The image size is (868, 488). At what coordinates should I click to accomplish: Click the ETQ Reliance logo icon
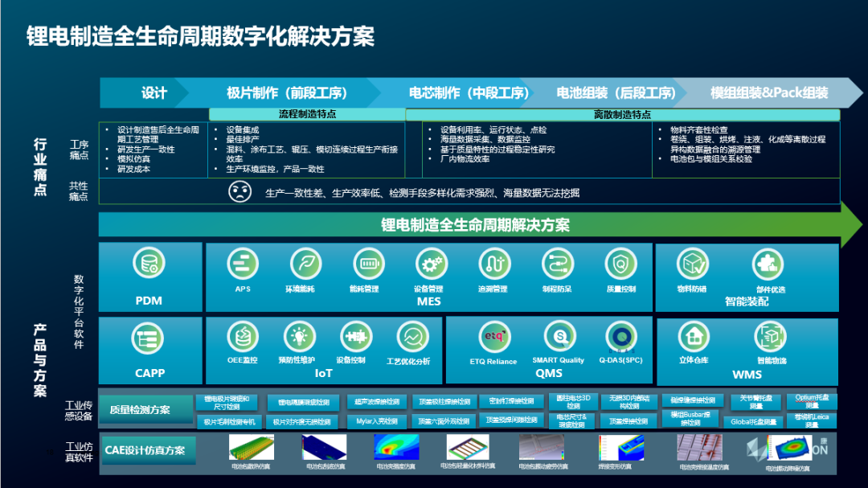[493, 336]
